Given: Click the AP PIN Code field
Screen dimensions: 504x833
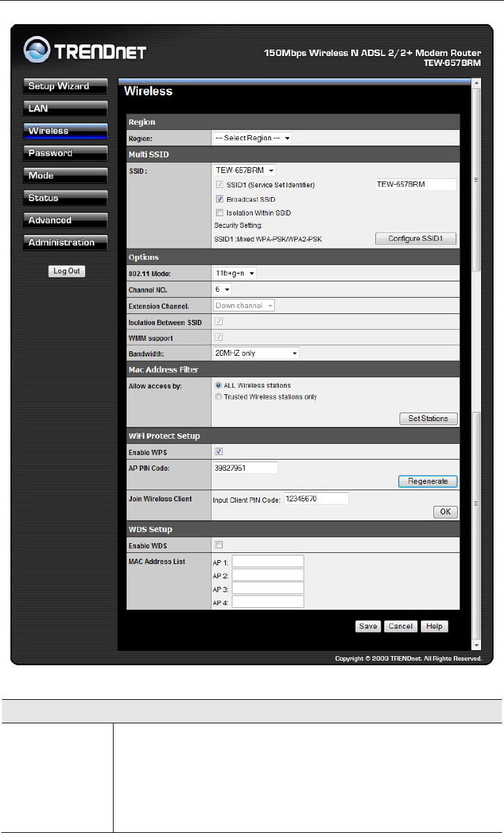Looking at the screenshot, I should coord(245,467).
